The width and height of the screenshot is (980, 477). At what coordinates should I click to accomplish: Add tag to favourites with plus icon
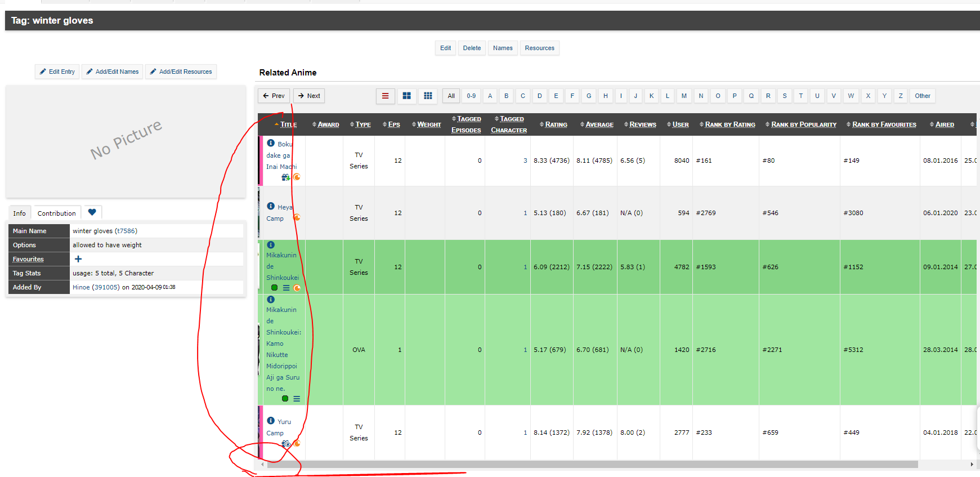(x=78, y=259)
